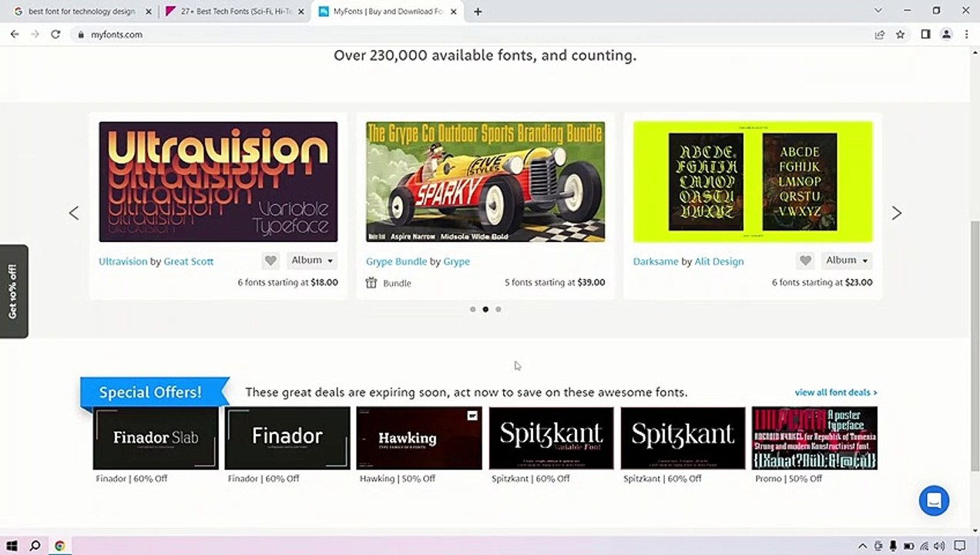Select the second carousel page dot
980x555 pixels.
coord(485,309)
